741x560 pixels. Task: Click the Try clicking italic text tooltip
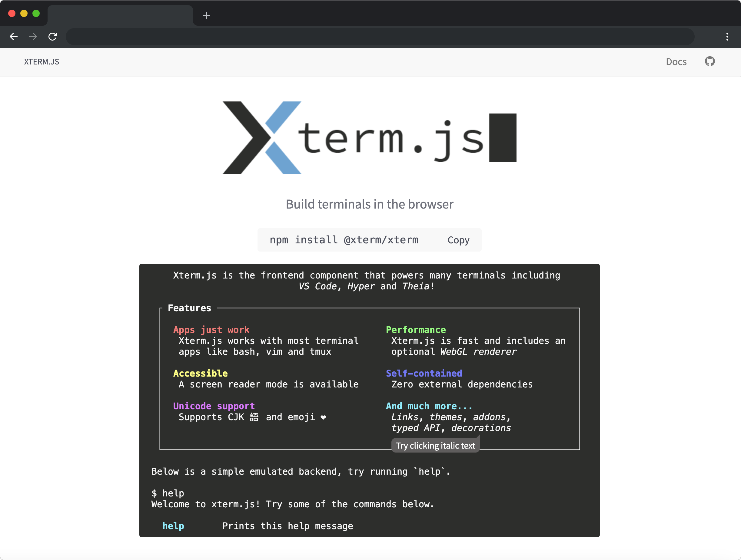(x=435, y=446)
